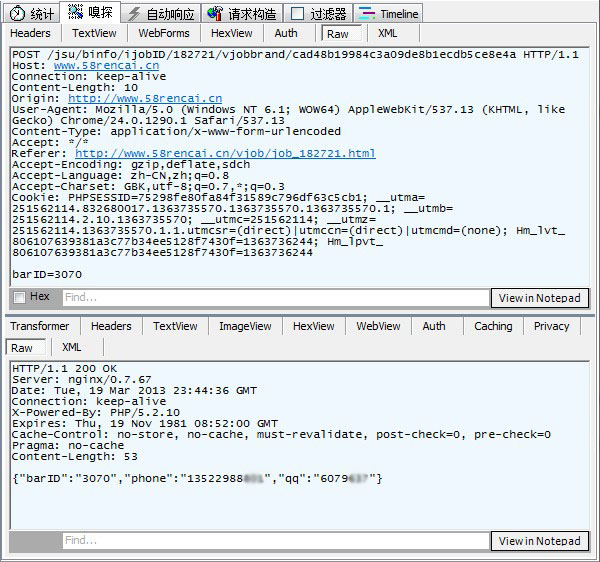The height and width of the screenshot is (562, 600).
Task: Click the Accept-Encoding header line
Action: 131,165
